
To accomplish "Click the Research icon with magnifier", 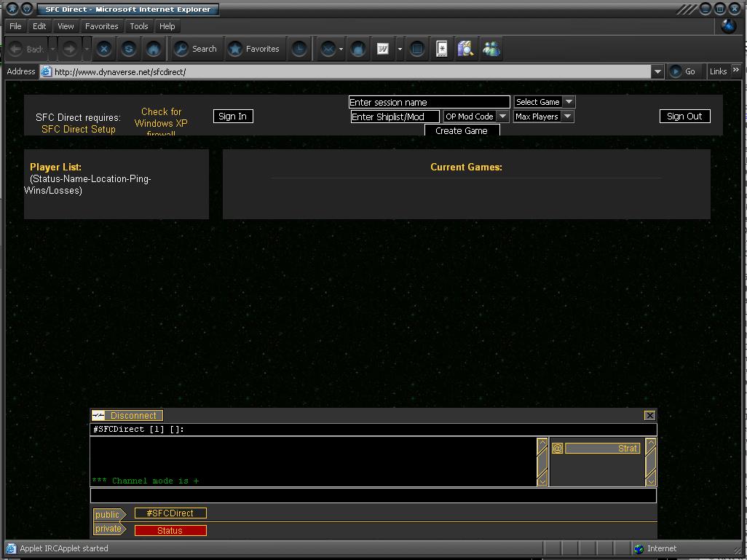I will [x=466, y=49].
